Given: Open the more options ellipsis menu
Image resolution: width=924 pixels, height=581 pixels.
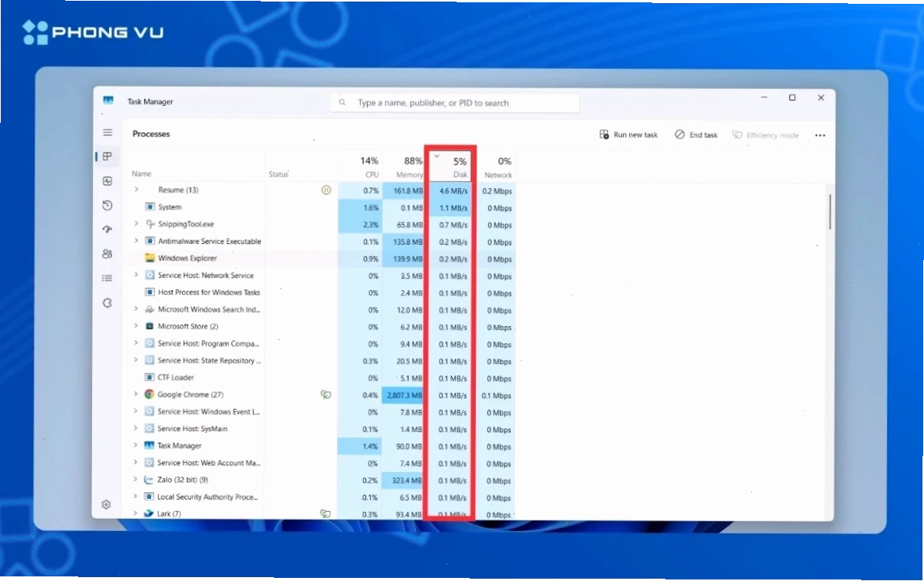Looking at the screenshot, I should [x=820, y=135].
